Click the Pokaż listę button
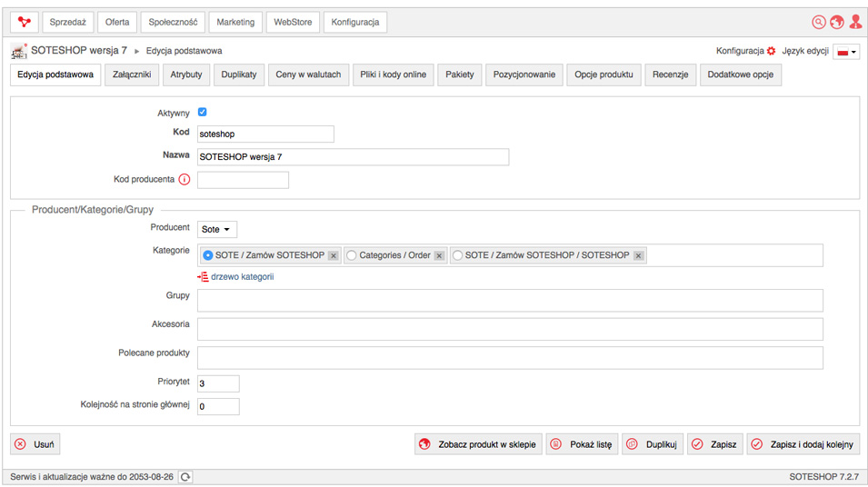The image size is (868, 487). click(x=582, y=444)
